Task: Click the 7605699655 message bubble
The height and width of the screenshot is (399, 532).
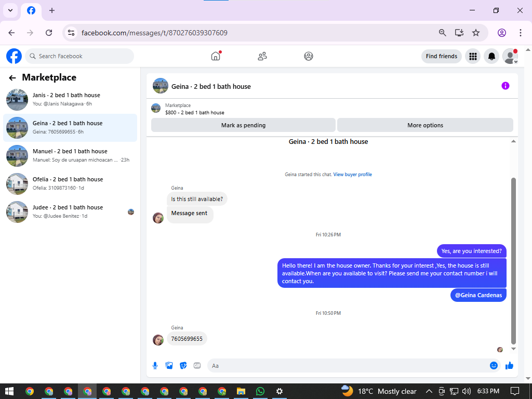Action: pyautogui.click(x=187, y=339)
